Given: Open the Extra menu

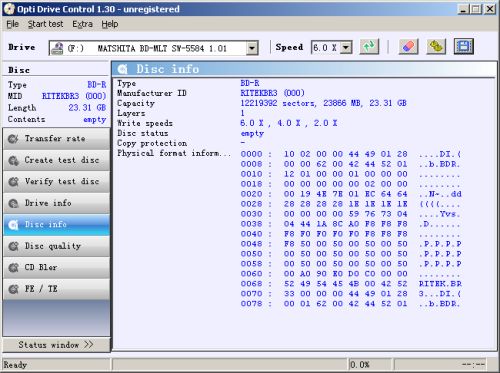Looking at the screenshot, I should pyautogui.click(x=82, y=24).
